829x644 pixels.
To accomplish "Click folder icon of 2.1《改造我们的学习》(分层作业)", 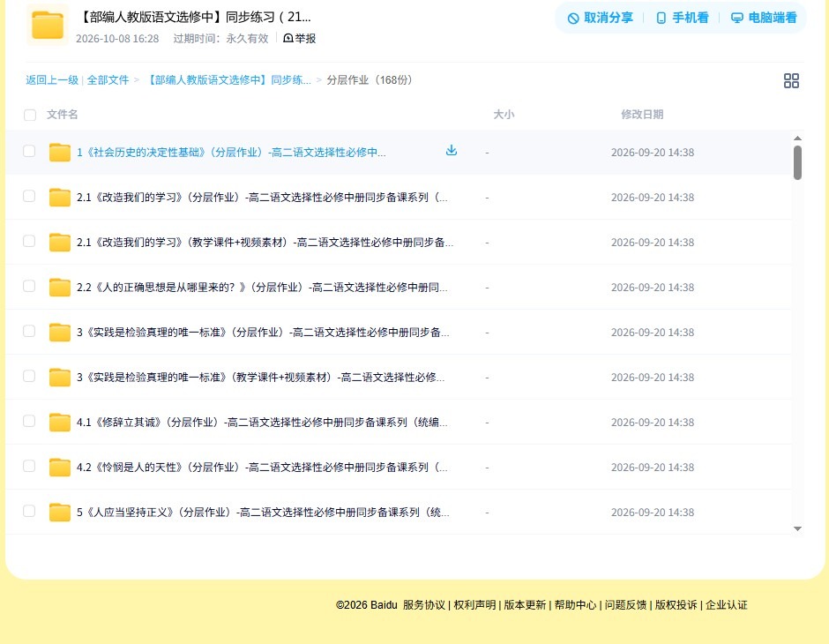I will (x=60, y=198).
